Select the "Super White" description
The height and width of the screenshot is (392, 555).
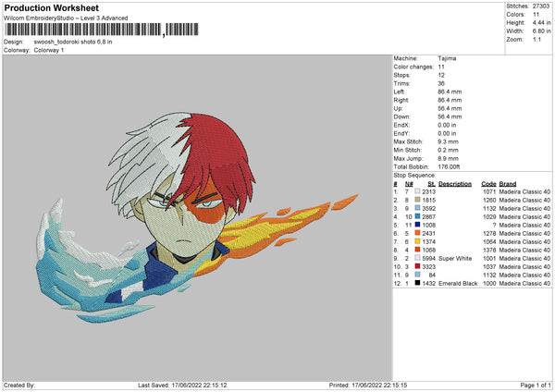pos(455,258)
